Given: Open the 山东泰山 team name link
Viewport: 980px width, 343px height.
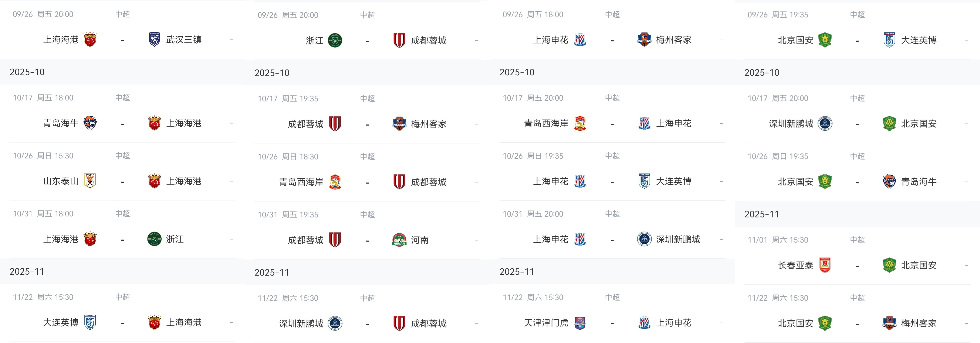Looking at the screenshot, I should coord(61,181).
